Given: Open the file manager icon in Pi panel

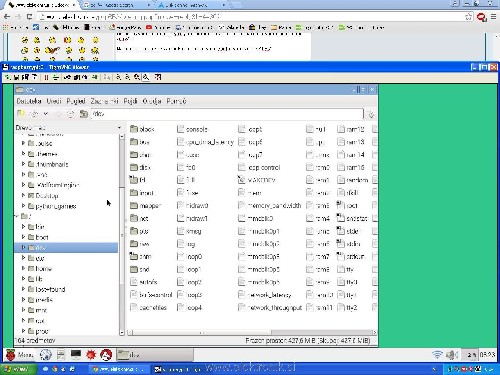Looking at the screenshot, I should click(61, 355).
